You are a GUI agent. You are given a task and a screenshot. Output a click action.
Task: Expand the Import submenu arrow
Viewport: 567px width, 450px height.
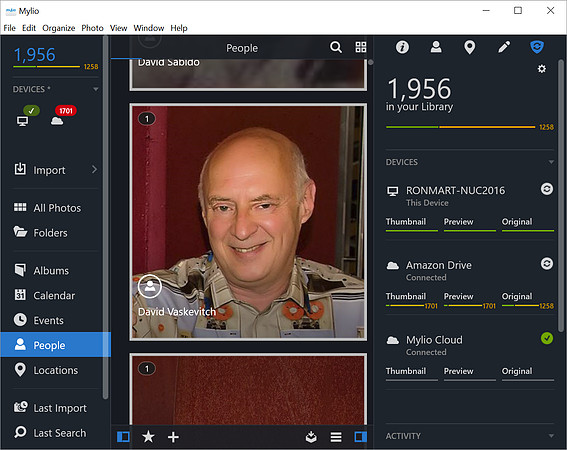[94, 169]
